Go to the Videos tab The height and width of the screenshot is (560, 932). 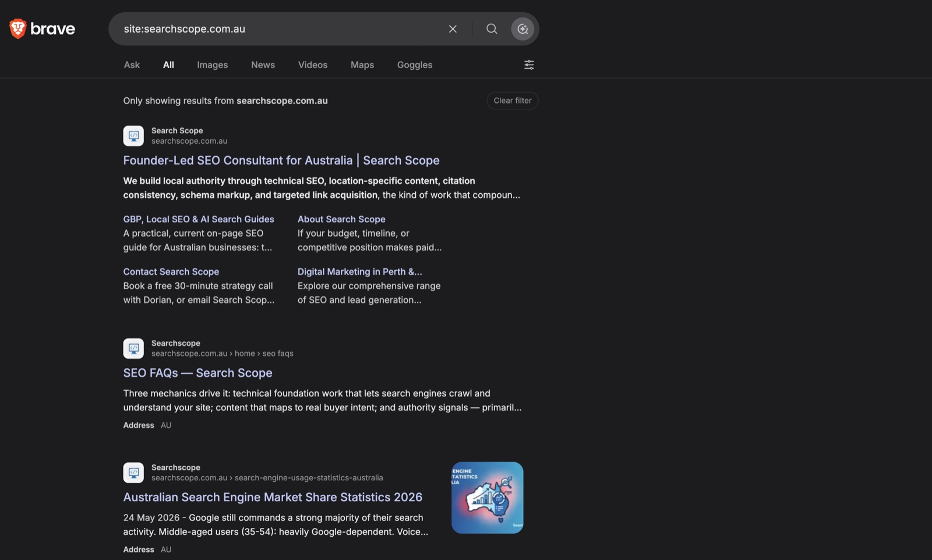click(x=313, y=65)
